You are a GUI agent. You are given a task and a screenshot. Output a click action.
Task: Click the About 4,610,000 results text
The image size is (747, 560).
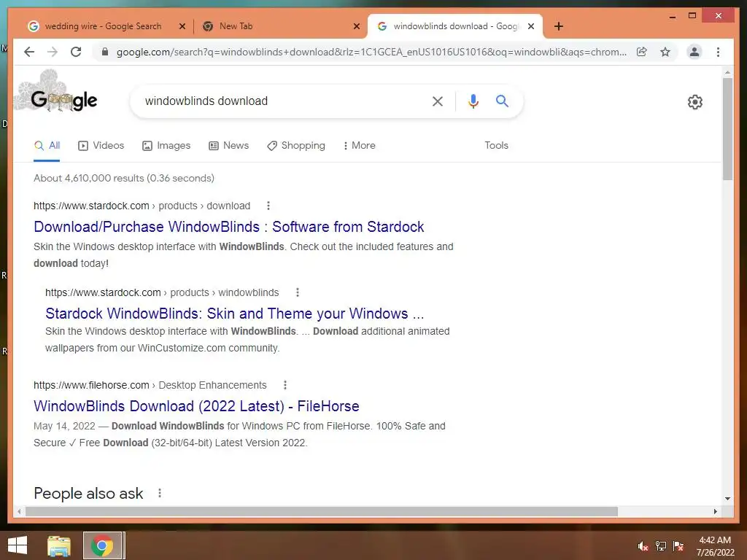(x=124, y=178)
